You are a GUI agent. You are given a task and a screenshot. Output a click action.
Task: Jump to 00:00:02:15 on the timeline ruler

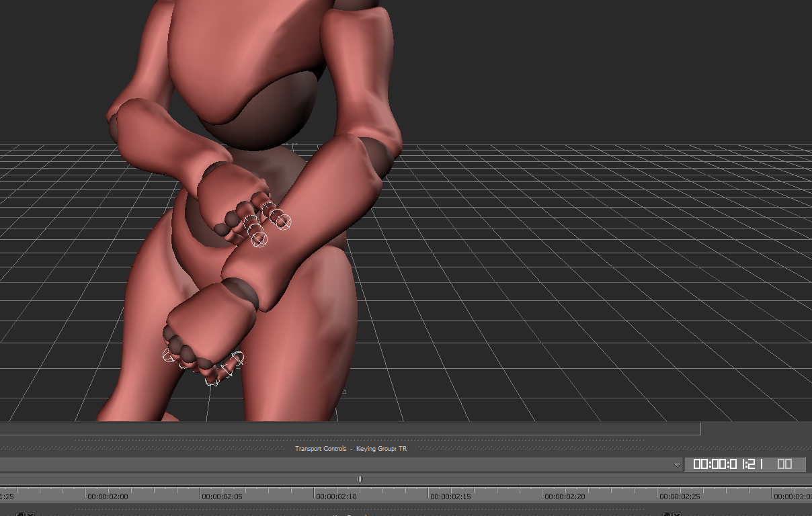tap(450, 497)
